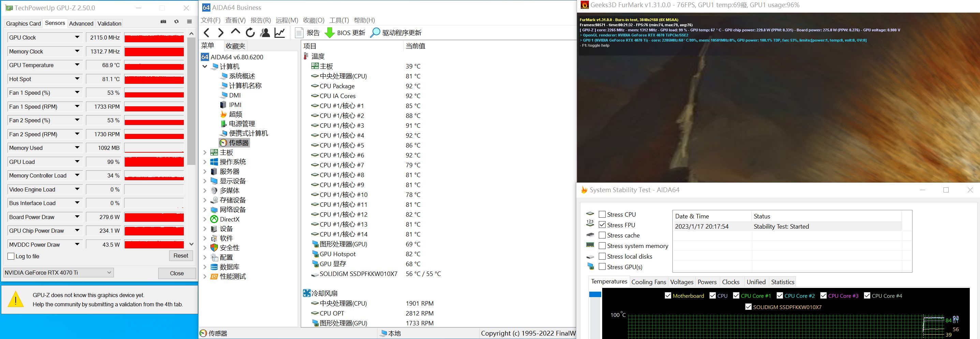This screenshot has height=339, width=980.
Task: Select DirectX Xbox icon in tree
Action: pos(214,219)
